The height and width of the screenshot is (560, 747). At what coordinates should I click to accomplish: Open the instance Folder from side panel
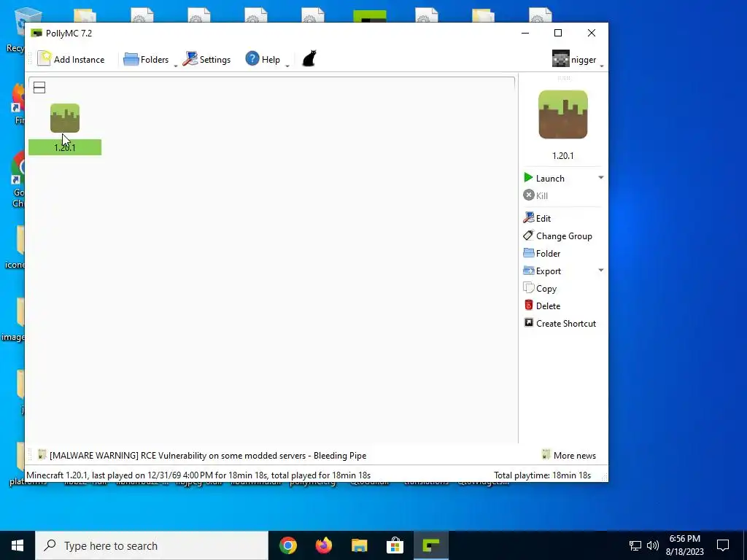tap(542, 253)
